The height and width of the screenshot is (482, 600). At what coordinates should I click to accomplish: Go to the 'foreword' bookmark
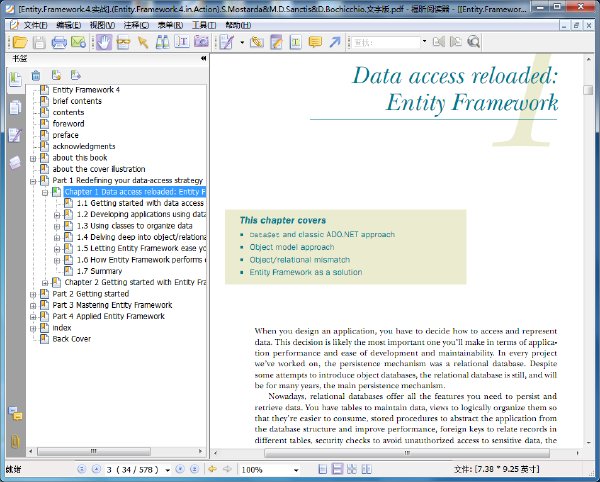coord(68,124)
